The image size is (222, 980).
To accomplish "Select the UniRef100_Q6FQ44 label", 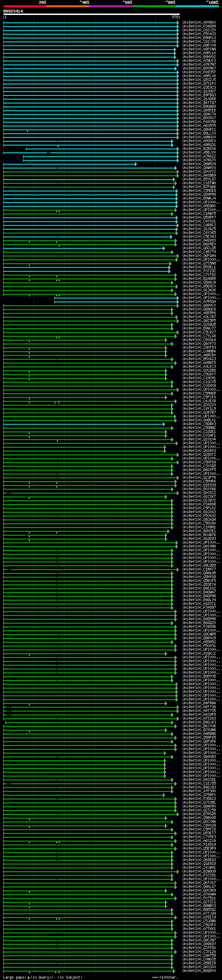I will (199, 256).
